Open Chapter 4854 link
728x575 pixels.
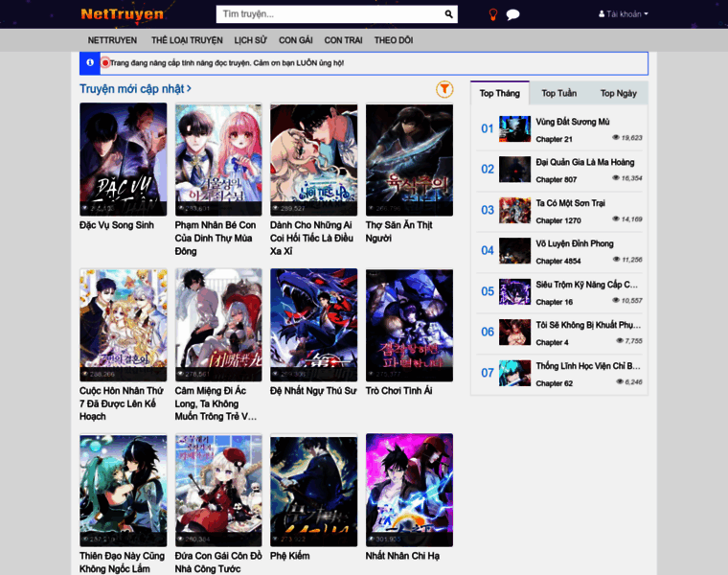[558, 261]
